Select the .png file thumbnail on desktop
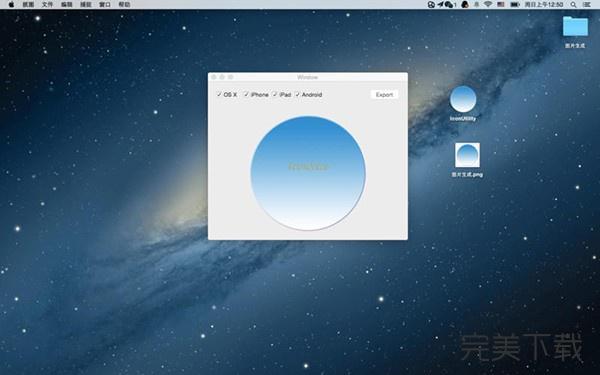 click(x=467, y=155)
